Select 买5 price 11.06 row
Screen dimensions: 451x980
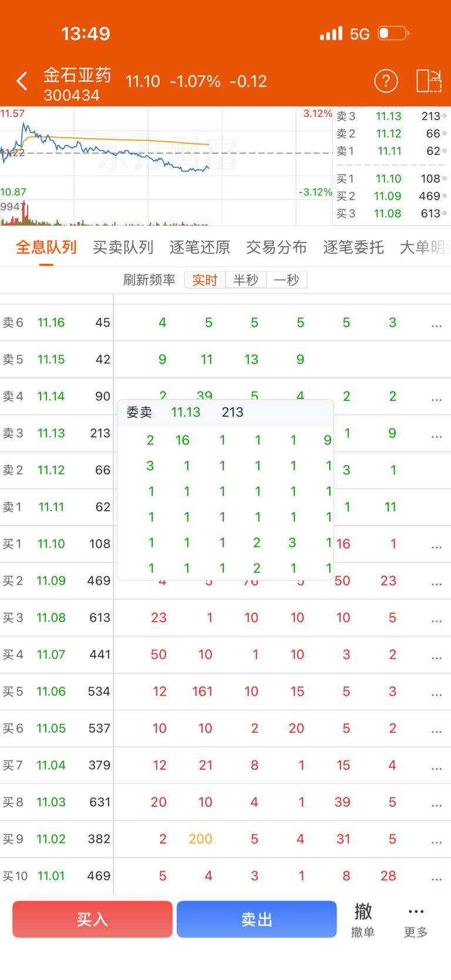pos(225,692)
